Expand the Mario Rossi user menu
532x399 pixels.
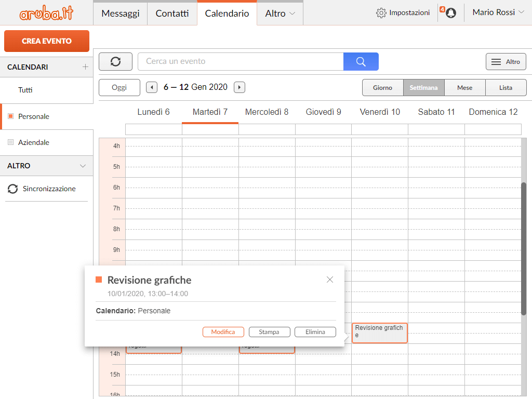498,12
